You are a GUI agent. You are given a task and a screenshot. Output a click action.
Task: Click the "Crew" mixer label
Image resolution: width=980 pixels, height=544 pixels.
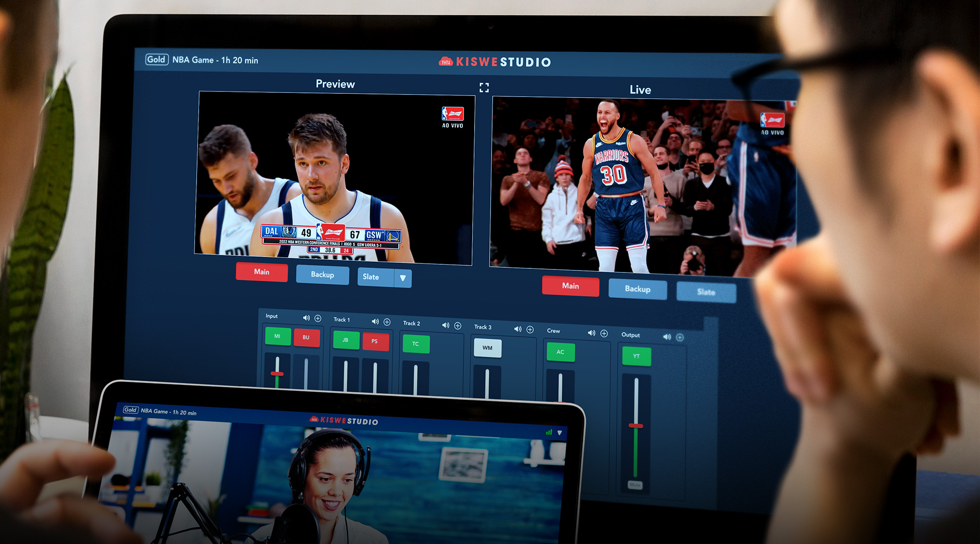pyautogui.click(x=553, y=331)
